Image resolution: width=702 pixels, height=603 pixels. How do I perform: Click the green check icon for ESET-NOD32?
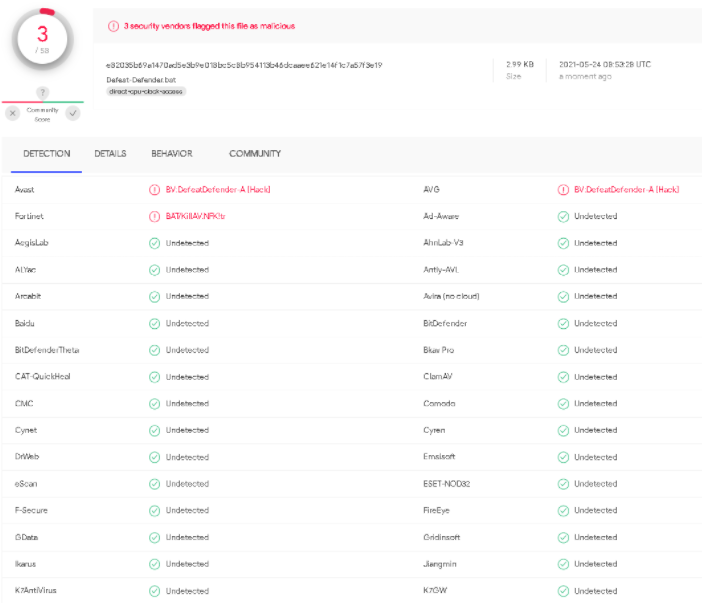click(x=563, y=484)
